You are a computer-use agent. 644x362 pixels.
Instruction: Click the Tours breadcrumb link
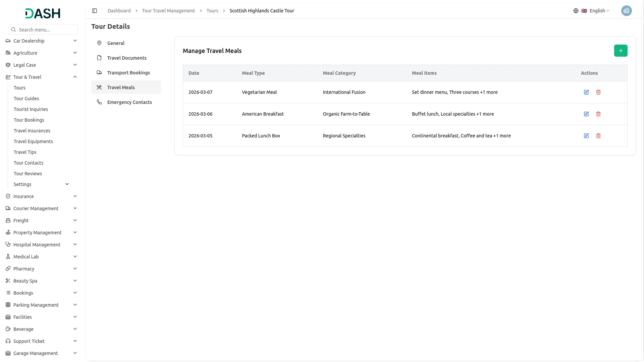click(212, 11)
